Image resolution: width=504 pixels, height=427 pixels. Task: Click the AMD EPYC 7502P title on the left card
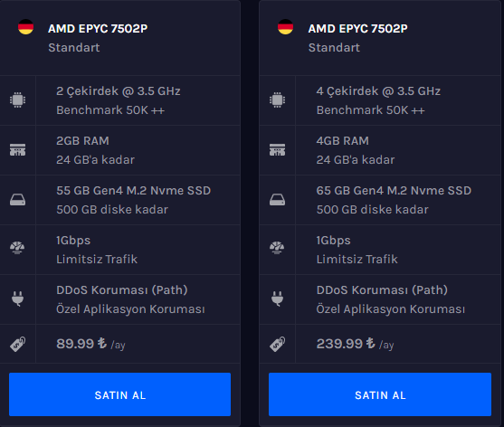(x=98, y=29)
